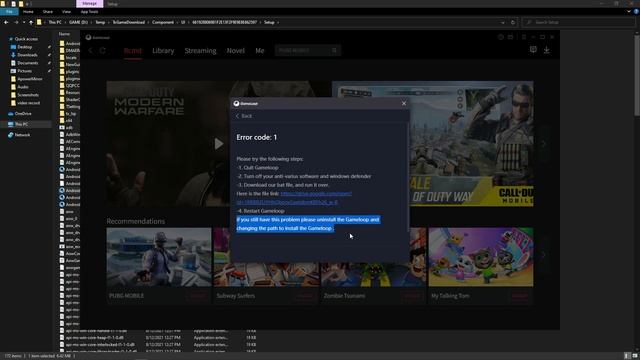Open Explorer Share ribbon tab

(x=48, y=12)
